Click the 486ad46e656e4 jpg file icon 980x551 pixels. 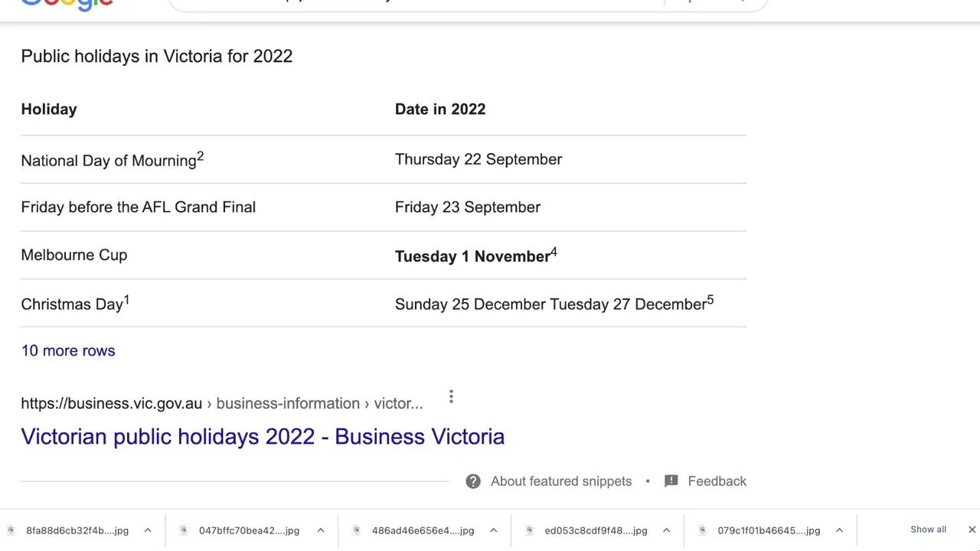tap(356, 530)
